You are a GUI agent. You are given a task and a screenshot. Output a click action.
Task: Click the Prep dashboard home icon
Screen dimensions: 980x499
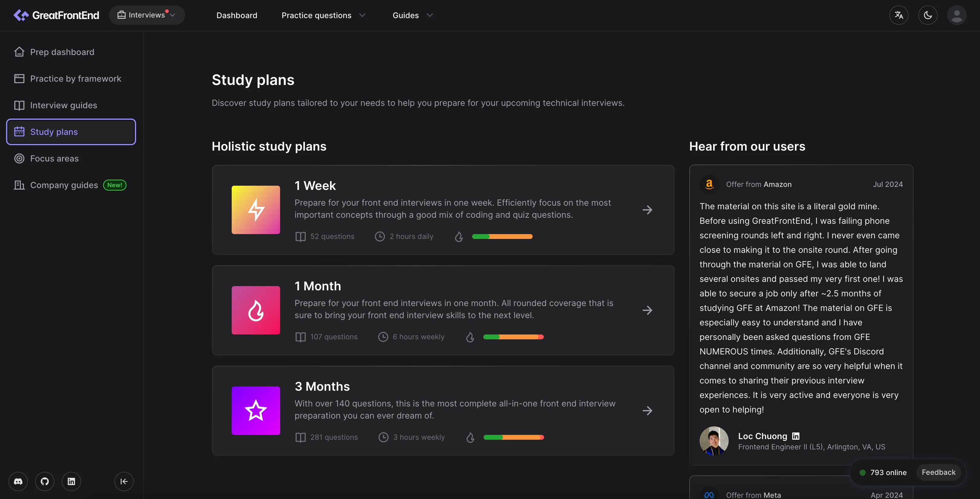pyautogui.click(x=19, y=52)
